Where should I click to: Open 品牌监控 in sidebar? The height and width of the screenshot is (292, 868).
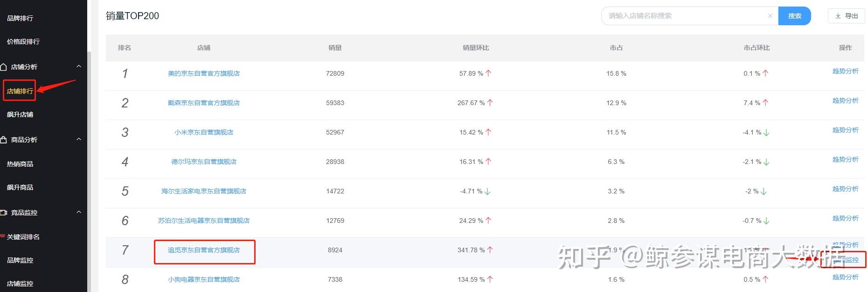[x=20, y=260]
